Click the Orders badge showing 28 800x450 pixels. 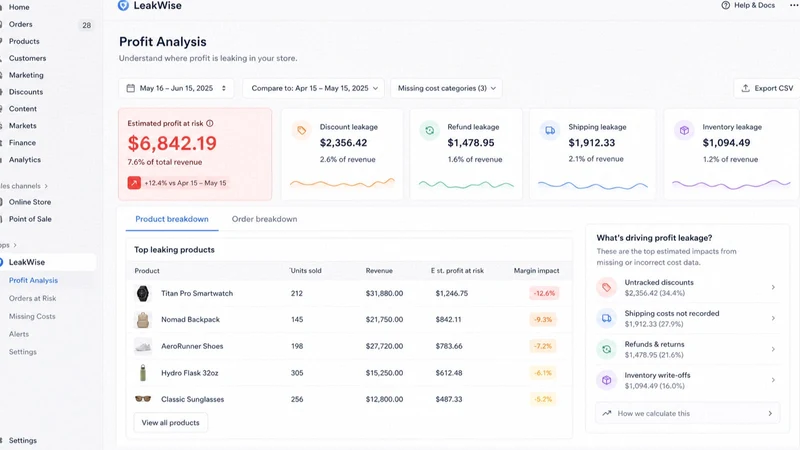coord(86,25)
